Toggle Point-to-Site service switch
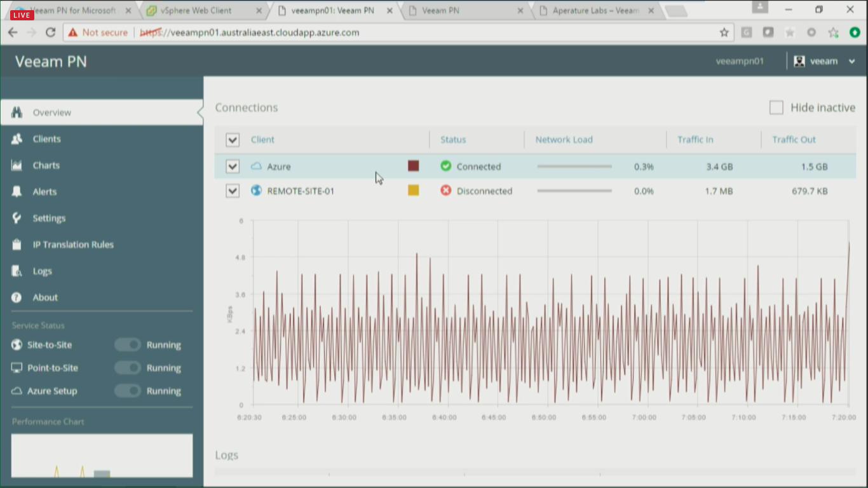Screen dimensions: 868x488 click(x=128, y=368)
